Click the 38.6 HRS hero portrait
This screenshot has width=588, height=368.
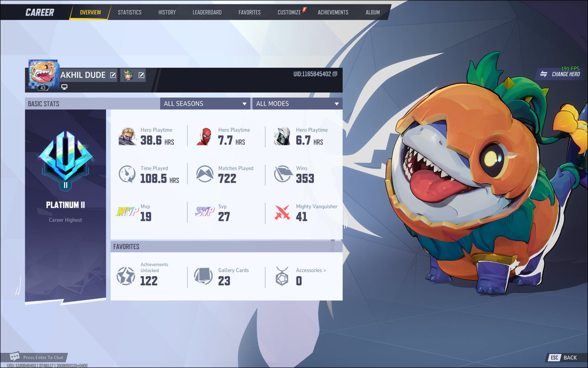click(127, 136)
